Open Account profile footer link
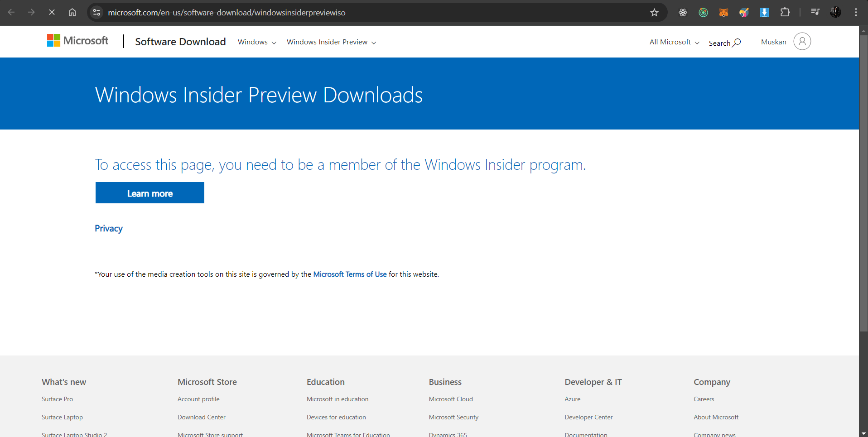 click(198, 399)
